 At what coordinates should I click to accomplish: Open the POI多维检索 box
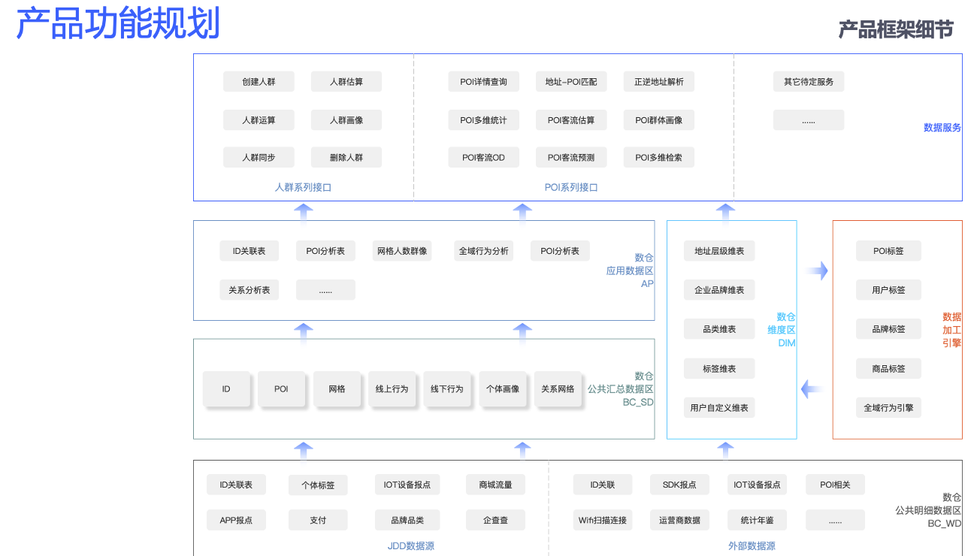(659, 157)
